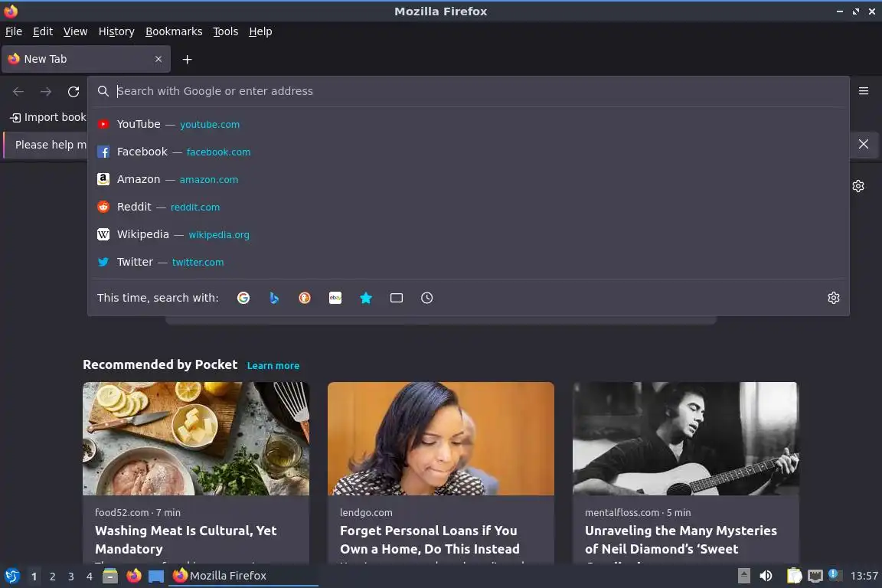Select Reddit suggestion row
The width and height of the screenshot is (882, 588).
[469, 207]
